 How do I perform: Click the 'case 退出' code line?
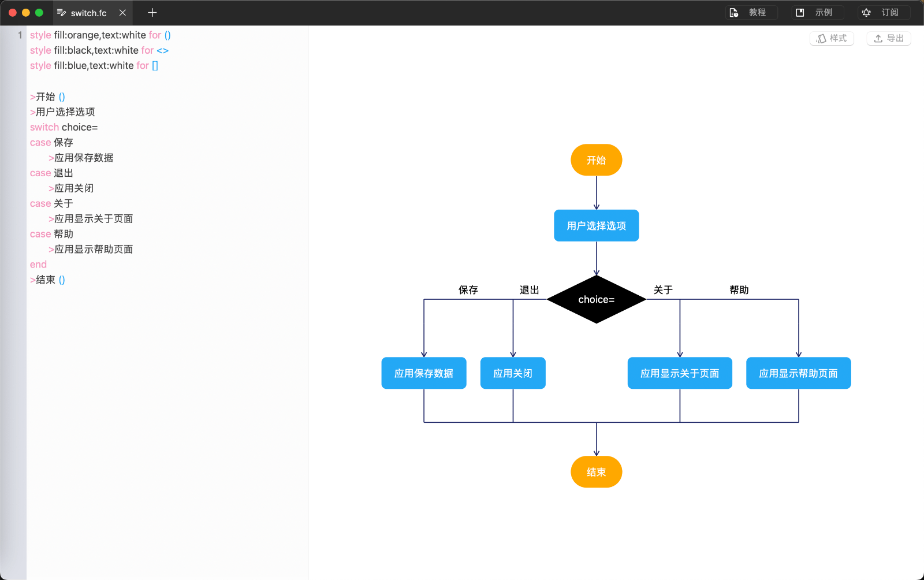pyautogui.click(x=51, y=173)
